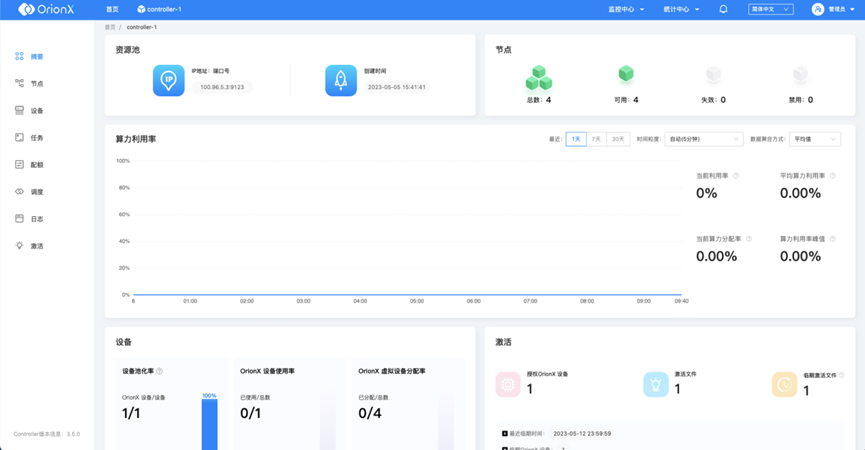The width and height of the screenshot is (865, 450).
Task: Click the 0/4 已分配/总数 value
Action: click(370, 413)
